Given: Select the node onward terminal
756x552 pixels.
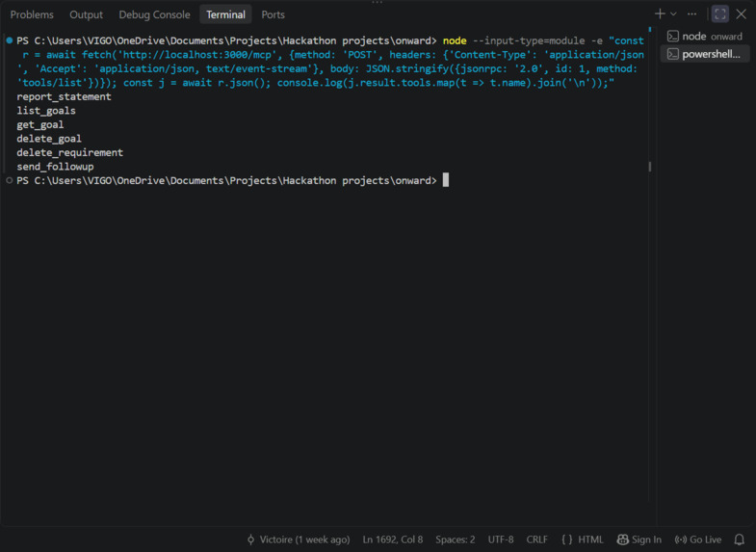Looking at the screenshot, I should pos(705,37).
